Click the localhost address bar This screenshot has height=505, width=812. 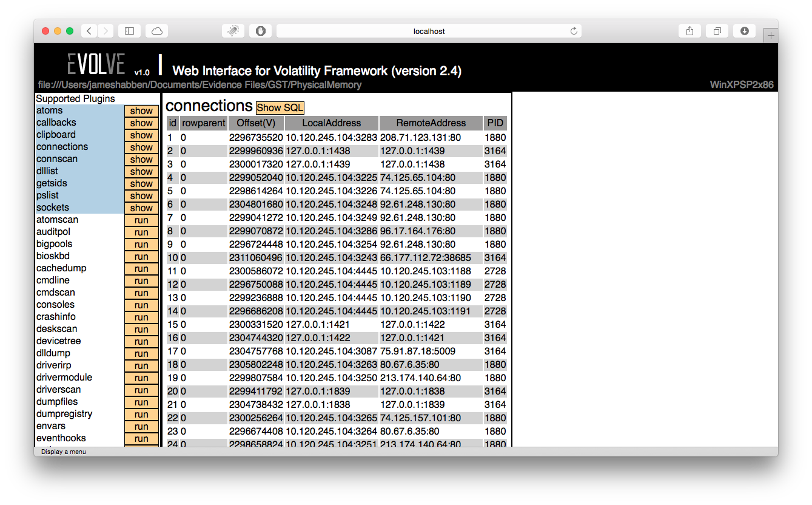[x=429, y=31]
